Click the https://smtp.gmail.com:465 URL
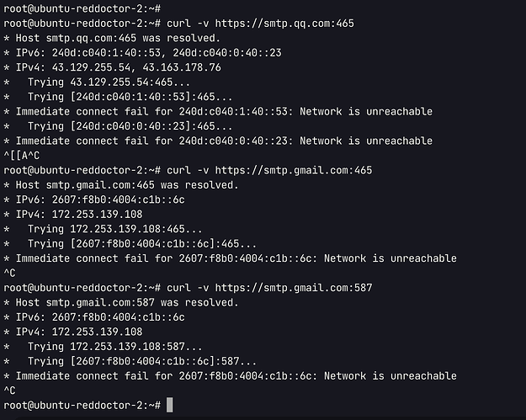This screenshot has width=526, height=420. 294,170
